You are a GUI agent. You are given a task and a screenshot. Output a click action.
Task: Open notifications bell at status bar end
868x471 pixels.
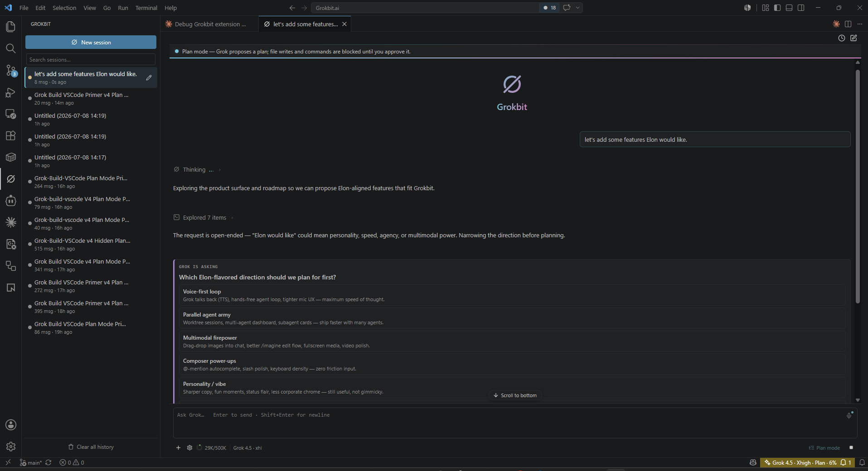[x=862, y=462]
